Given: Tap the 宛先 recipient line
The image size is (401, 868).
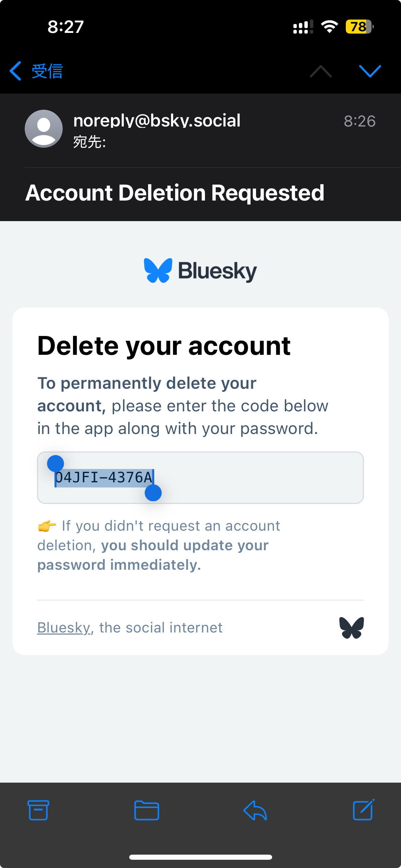Looking at the screenshot, I should pos(89,142).
